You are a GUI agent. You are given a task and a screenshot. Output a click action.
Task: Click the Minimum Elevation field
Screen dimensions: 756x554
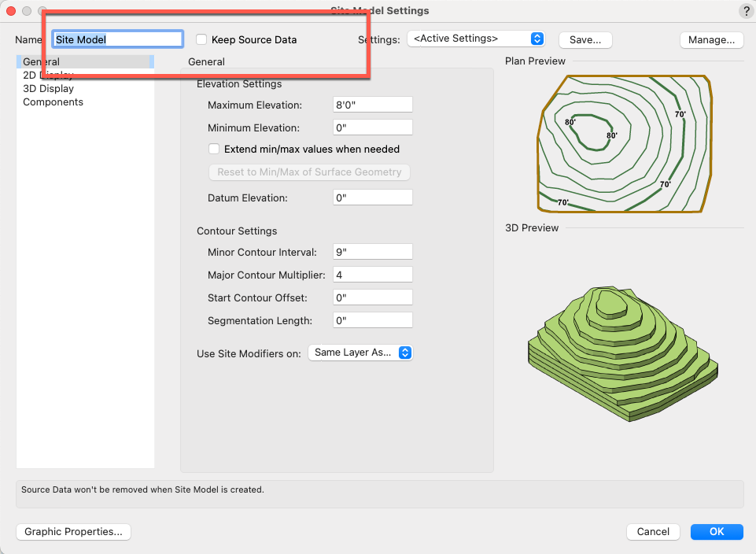[373, 127]
